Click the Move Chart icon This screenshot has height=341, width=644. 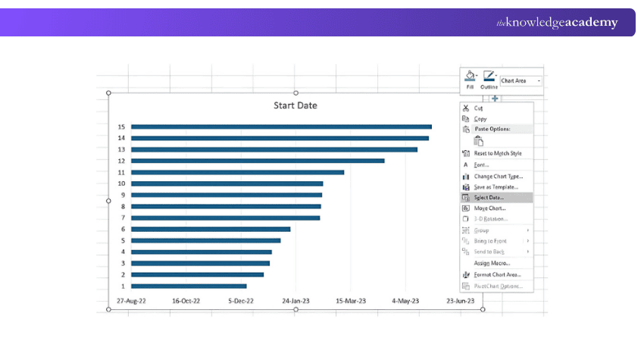tap(466, 208)
